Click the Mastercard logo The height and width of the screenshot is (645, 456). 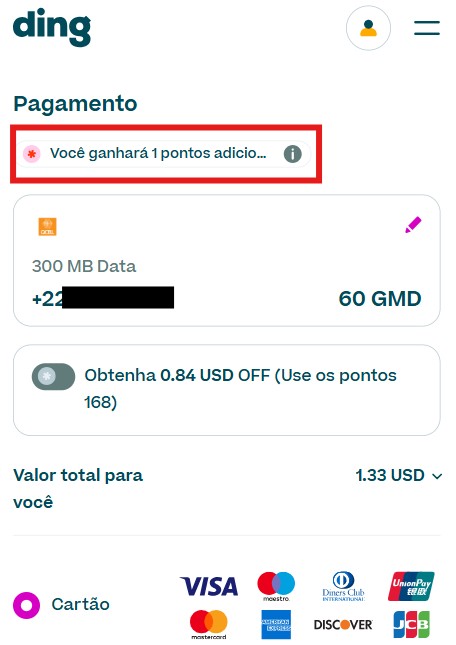coord(208,624)
